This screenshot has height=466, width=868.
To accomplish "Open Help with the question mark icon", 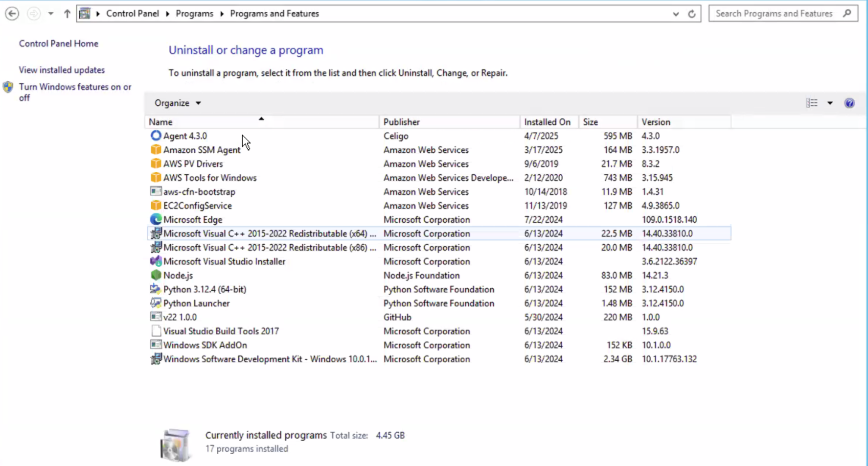I will pyautogui.click(x=849, y=103).
